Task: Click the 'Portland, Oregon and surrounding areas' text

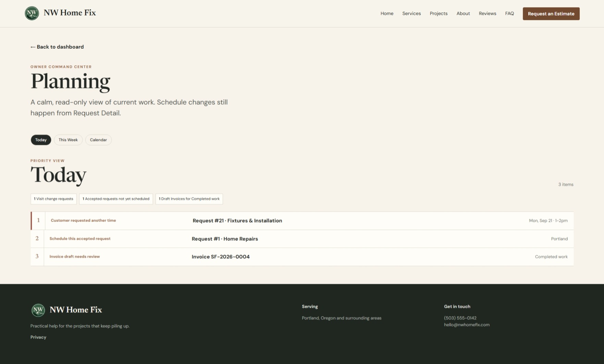Action: point(341,318)
